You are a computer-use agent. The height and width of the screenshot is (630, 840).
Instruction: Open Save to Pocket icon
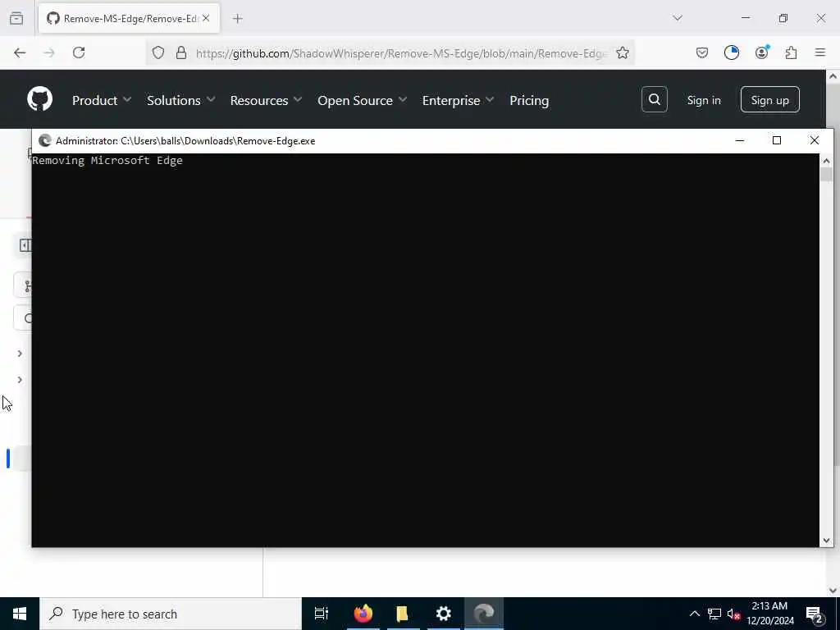click(702, 52)
